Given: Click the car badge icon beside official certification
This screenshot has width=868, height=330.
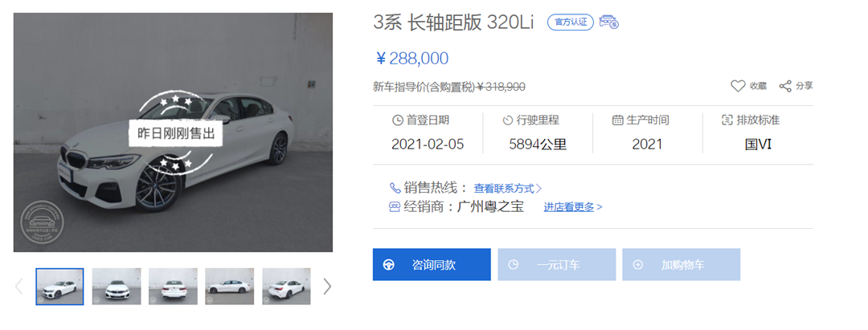Looking at the screenshot, I should (x=609, y=22).
